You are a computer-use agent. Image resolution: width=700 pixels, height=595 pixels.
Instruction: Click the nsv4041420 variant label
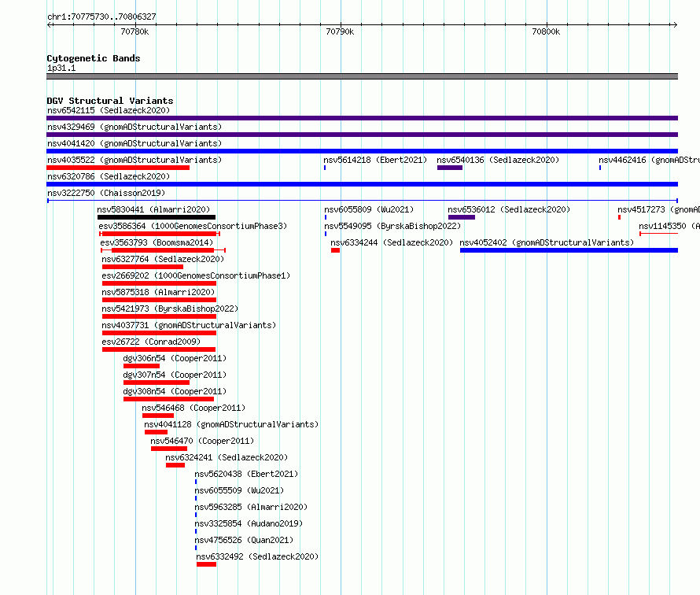click(134, 143)
